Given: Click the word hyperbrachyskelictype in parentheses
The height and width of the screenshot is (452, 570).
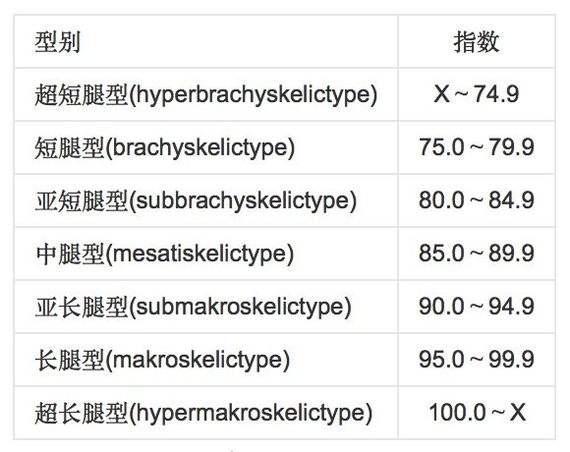Looking at the screenshot, I should [253, 95].
